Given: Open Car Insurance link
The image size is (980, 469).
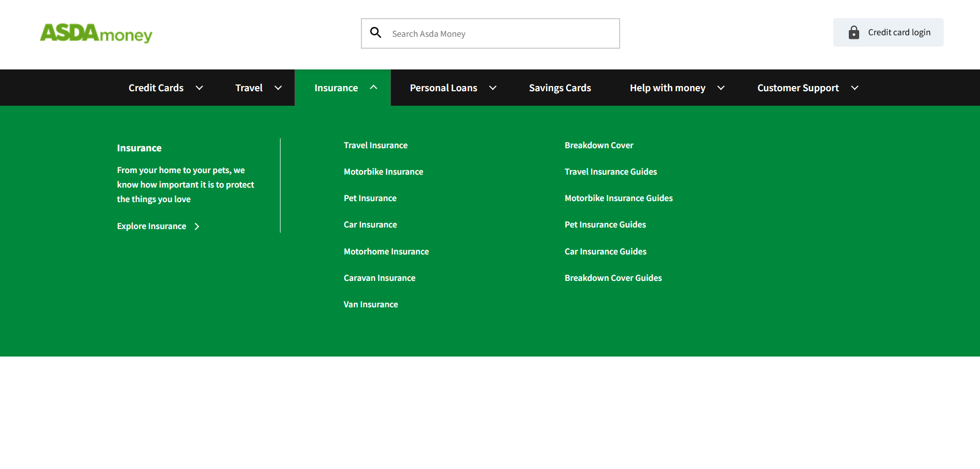Looking at the screenshot, I should pyautogui.click(x=370, y=225).
